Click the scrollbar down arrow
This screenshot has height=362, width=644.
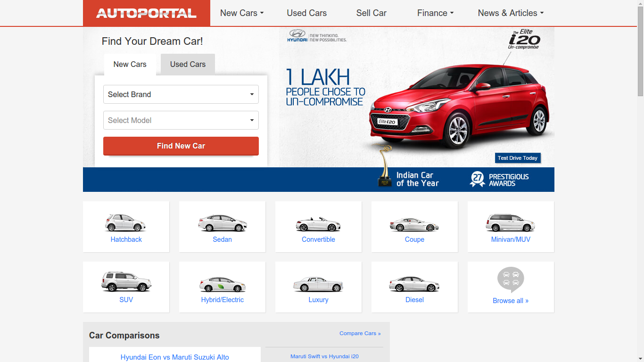pyautogui.click(x=640, y=358)
